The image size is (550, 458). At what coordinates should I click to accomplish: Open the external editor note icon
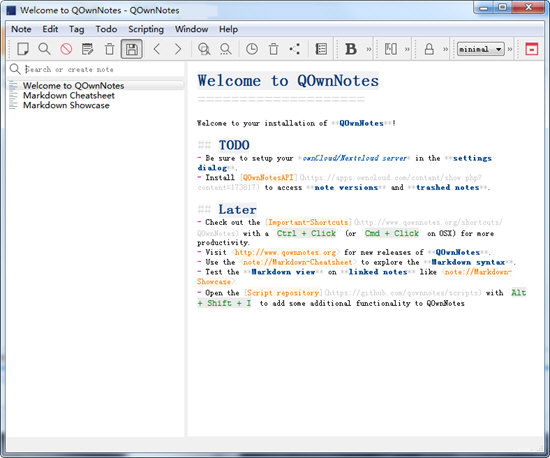pyautogui.click(x=87, y=49)
